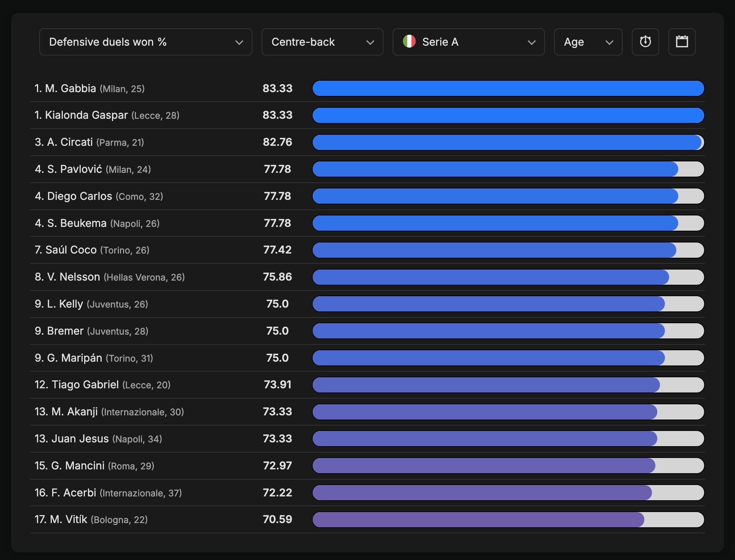Click the chevron in the Age selector
Screen dimensions: 735x560
(609, 42)
